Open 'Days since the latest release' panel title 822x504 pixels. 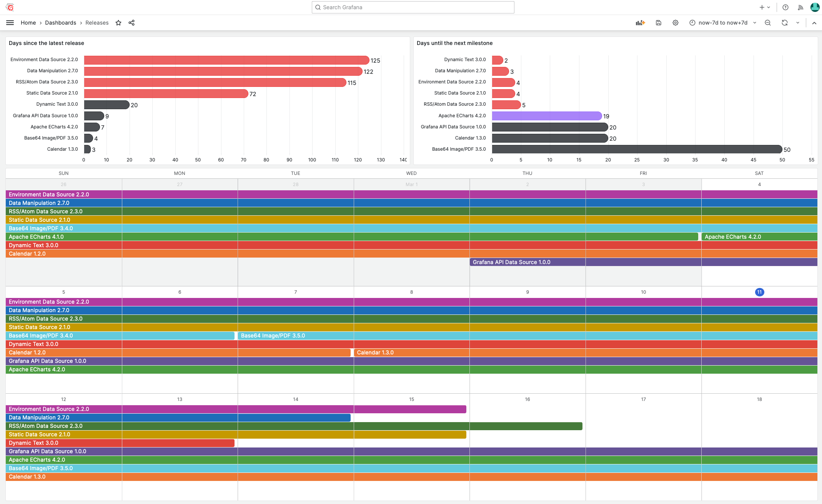[x=46, y=43]
